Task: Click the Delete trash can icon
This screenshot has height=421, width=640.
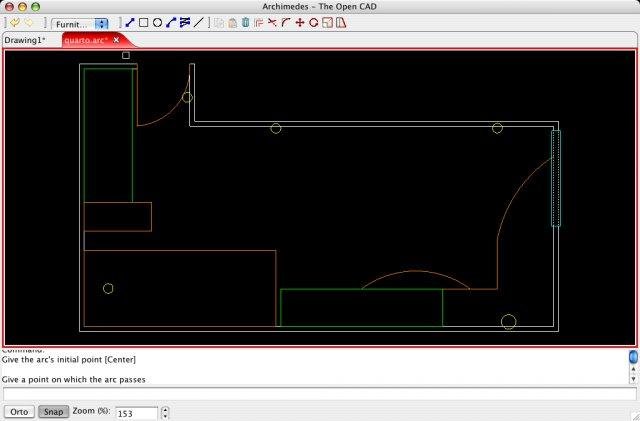Action: click(x=245, y=22)
